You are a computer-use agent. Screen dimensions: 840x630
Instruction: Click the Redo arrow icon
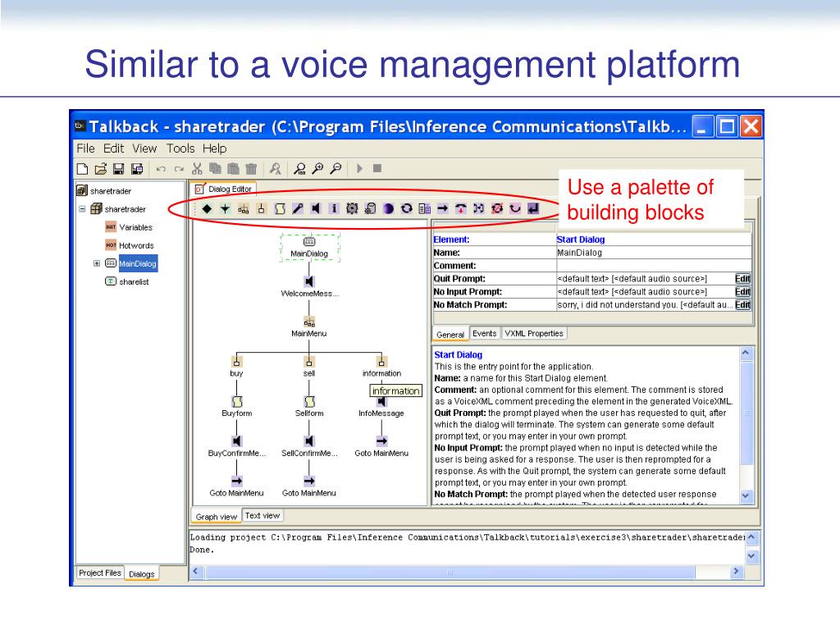[179, 169]
